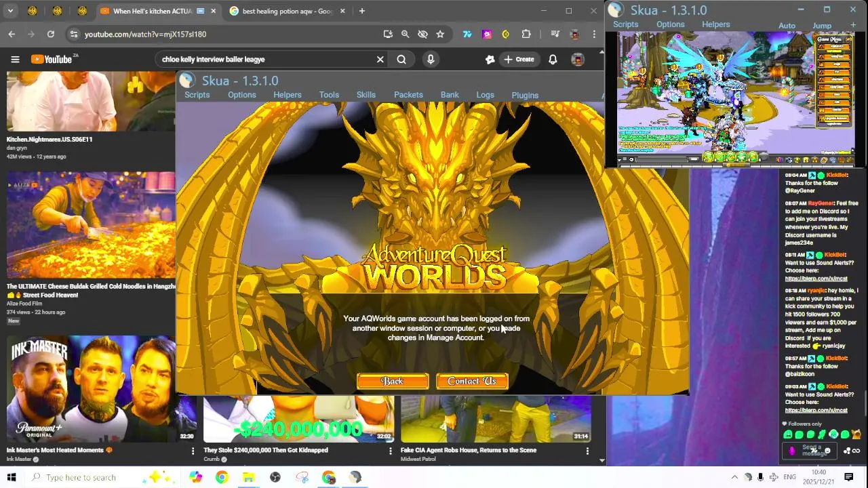Open Options in the small Skua window
This screenshot has height=488, width=868.
671,24
